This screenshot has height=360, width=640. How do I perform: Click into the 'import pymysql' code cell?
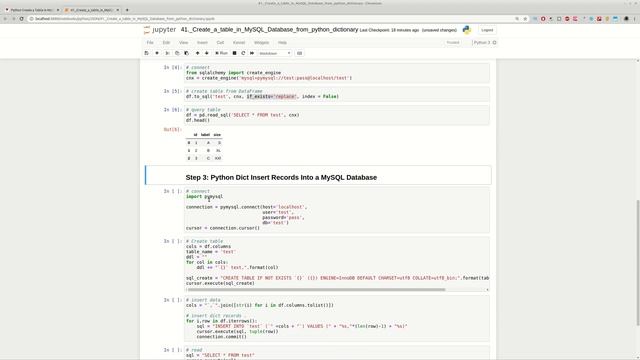[337, 210]
